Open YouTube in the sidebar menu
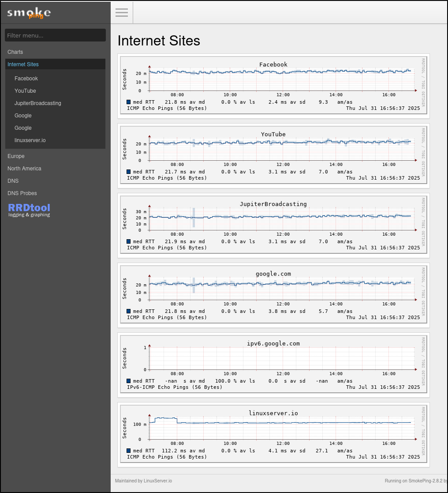Viewport: 448px width, 493px height. coord(25,91)
